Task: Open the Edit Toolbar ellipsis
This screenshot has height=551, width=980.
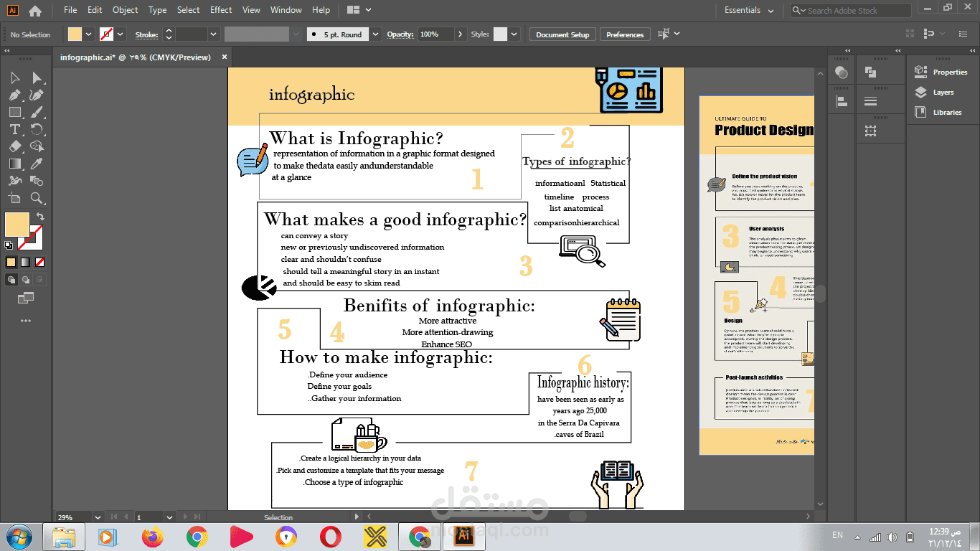Action: (26, 321)
